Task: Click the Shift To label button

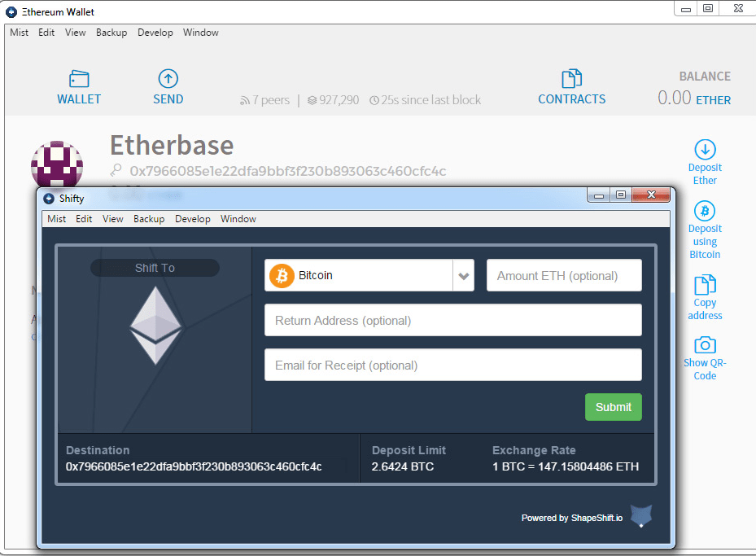Action: 155,268
